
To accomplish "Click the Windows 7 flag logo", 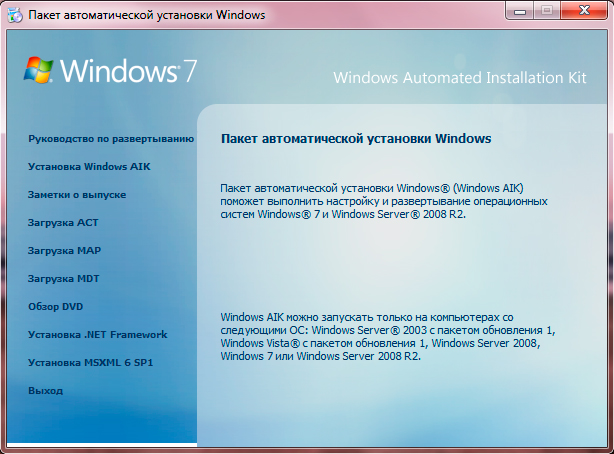I will tap(38, 70).
